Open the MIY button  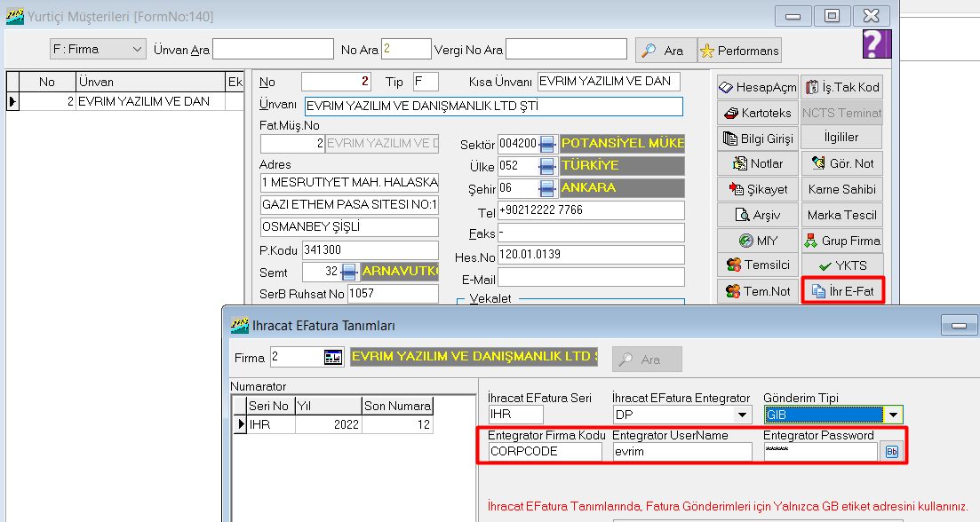pyautogui.click(x=758, y=241)
